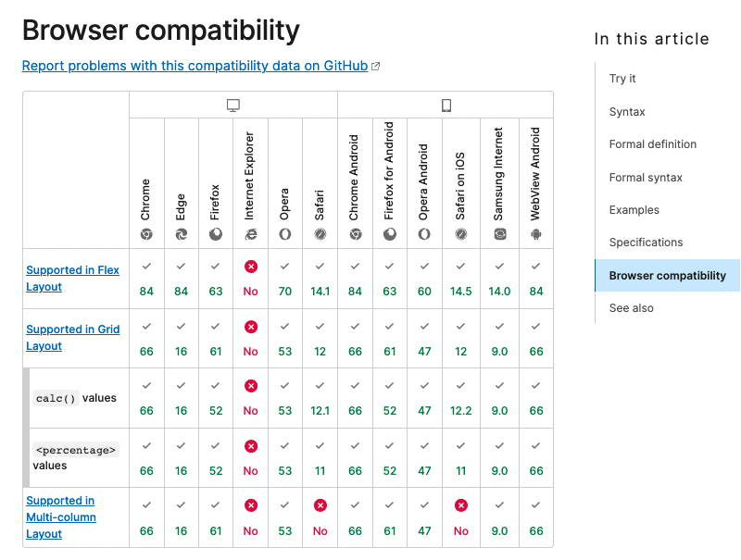Jump to See also section
This screenshot has height=560, width=741.
(632, 308)
